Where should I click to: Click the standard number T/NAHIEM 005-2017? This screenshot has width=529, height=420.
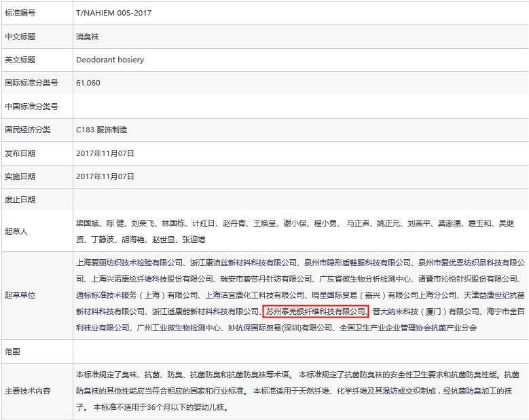click(114, 13)
